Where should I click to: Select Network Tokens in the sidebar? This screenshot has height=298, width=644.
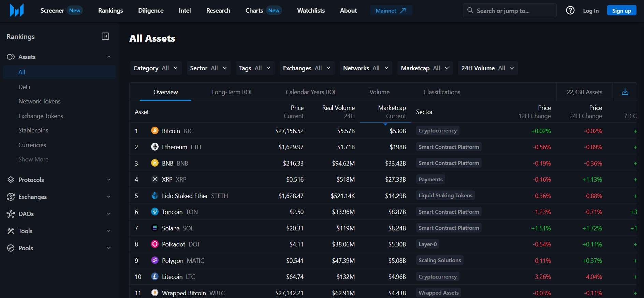(40, 101)
